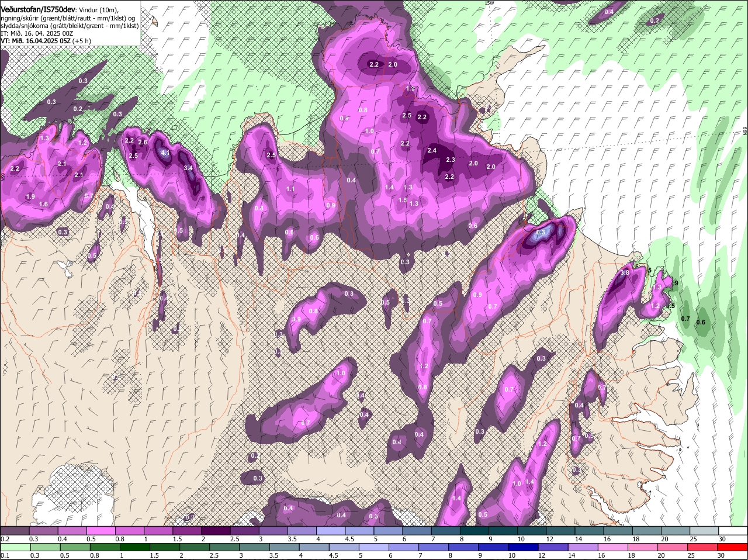Click the 0.1 label on the lower legend
748x560 pixels.
(5, 556)
